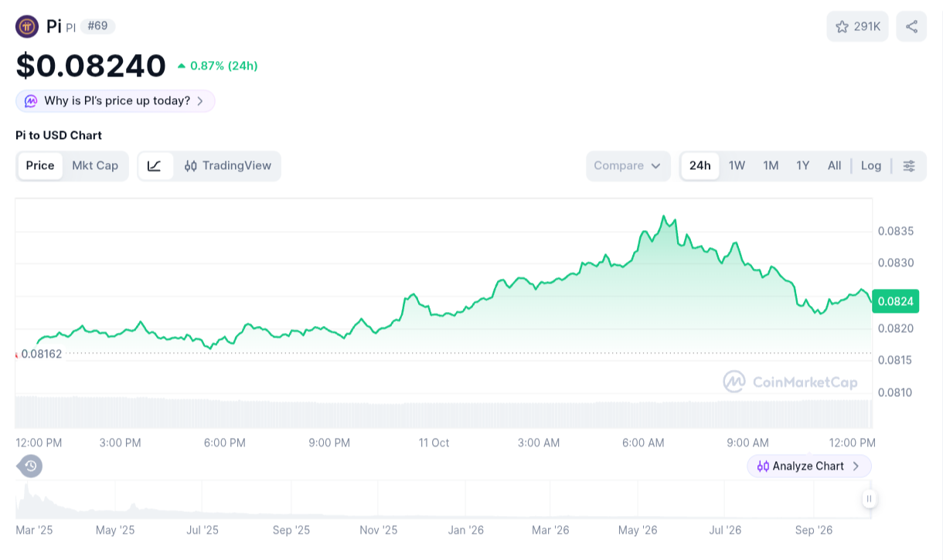Open chart settings sliders icon
Screen dimensions: 943x560
point(909,166)
